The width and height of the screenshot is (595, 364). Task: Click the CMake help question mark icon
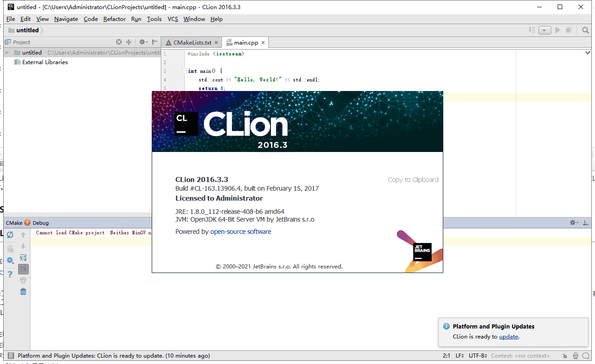(x=10, y=274)
